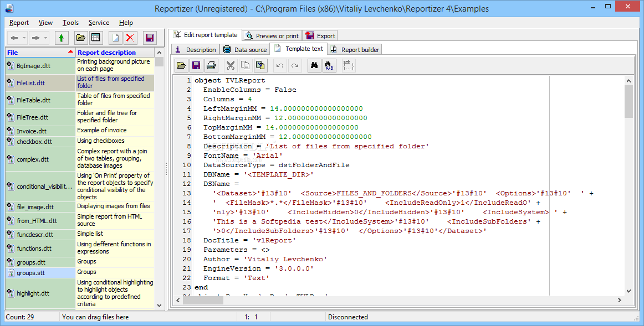Sort list by the File column header

click(x=40, y=52)
